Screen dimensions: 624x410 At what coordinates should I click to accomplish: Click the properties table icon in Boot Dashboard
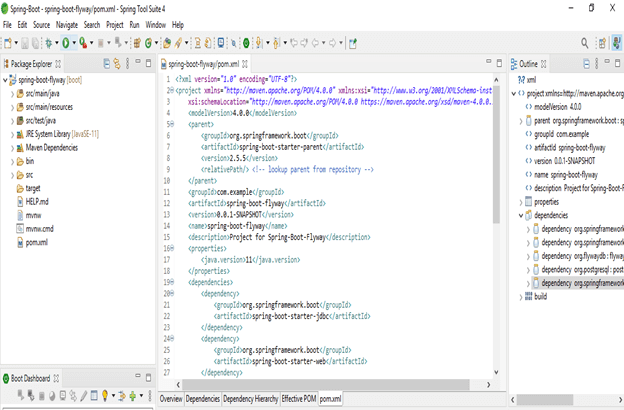(x=94, y=395)
